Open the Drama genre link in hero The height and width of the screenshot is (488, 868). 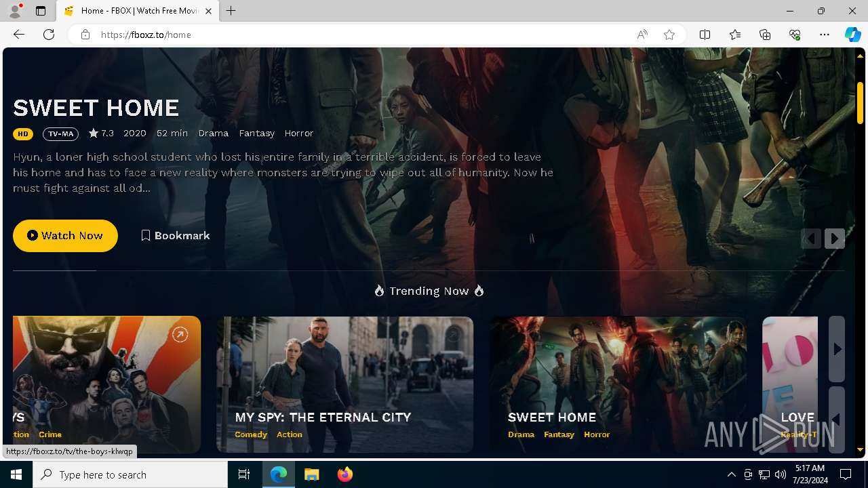[214, 134]
